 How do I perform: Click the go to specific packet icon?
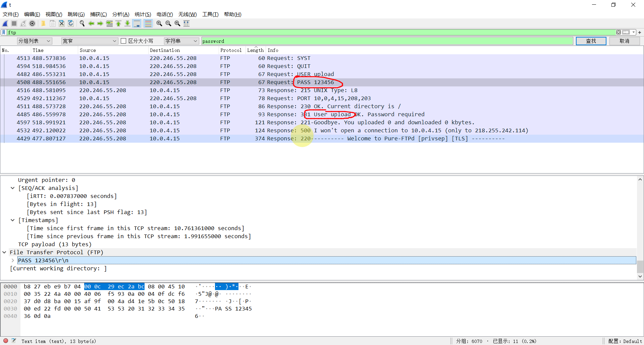[109, 23]
